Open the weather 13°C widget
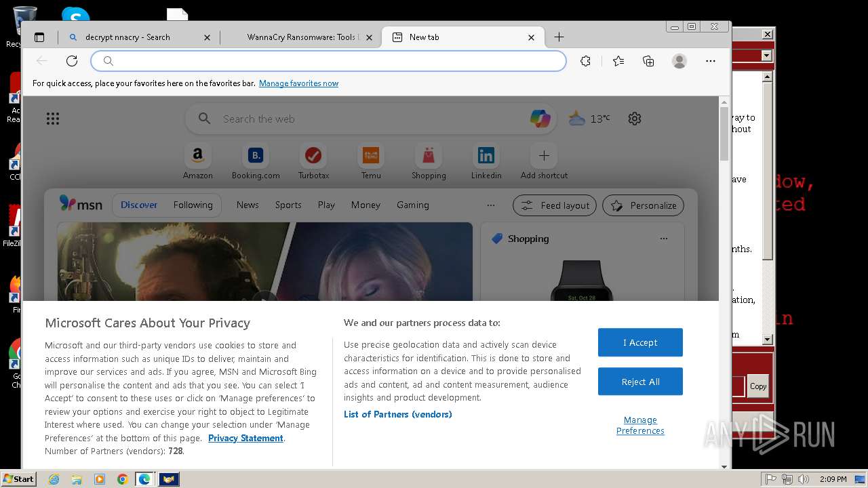Viewport: 868px width, 488px height. (x=589, y=119)
